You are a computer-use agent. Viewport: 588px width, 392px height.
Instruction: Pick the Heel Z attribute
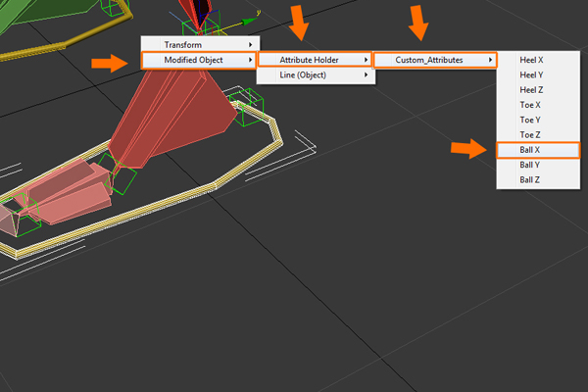click(x=538, y=90)
